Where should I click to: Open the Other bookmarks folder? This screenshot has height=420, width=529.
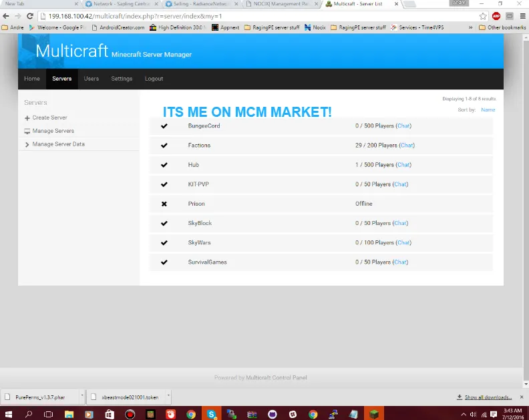point(502,27)
